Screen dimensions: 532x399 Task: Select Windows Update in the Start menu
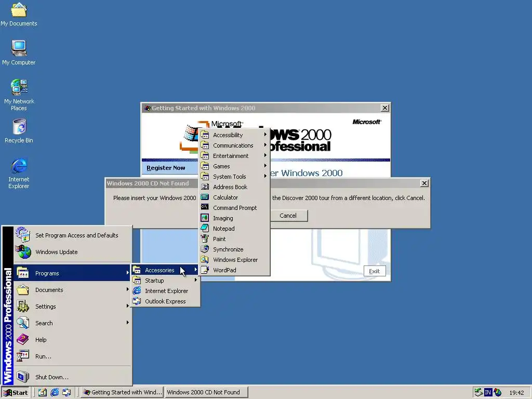(x=72, y=252)
